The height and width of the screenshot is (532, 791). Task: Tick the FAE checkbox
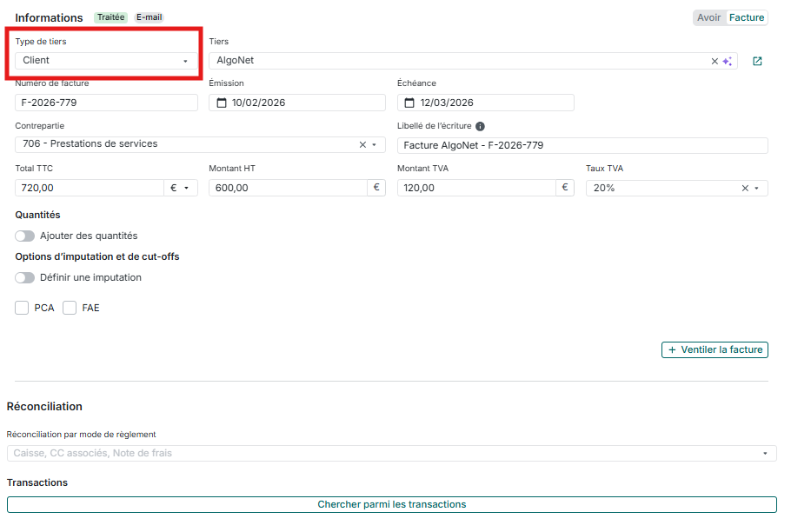tap(70, 308)
